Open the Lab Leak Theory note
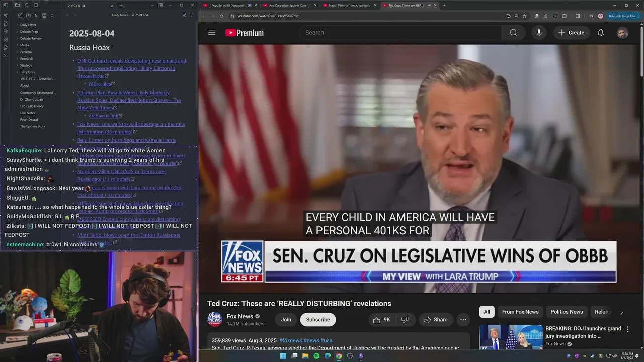Image resolution: width=644 pixels, height=362 pixels. point(32,106)
